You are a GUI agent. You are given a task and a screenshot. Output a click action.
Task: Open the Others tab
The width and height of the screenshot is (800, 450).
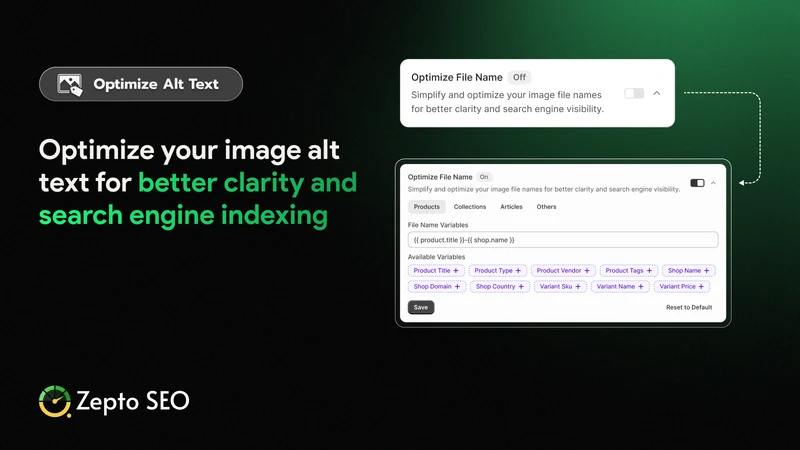pyautogui.click(x=546, y=207)
